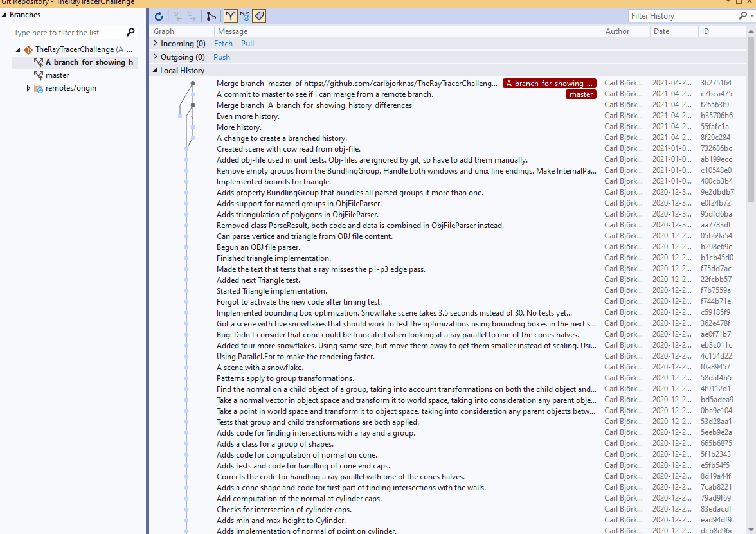
Task: Click the go to parent commit arrow
Action: pos(179,16)
